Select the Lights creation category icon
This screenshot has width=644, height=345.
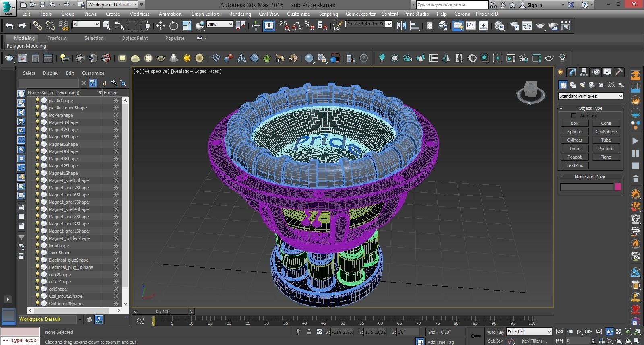pyautogui.click(x=582, y=85)
